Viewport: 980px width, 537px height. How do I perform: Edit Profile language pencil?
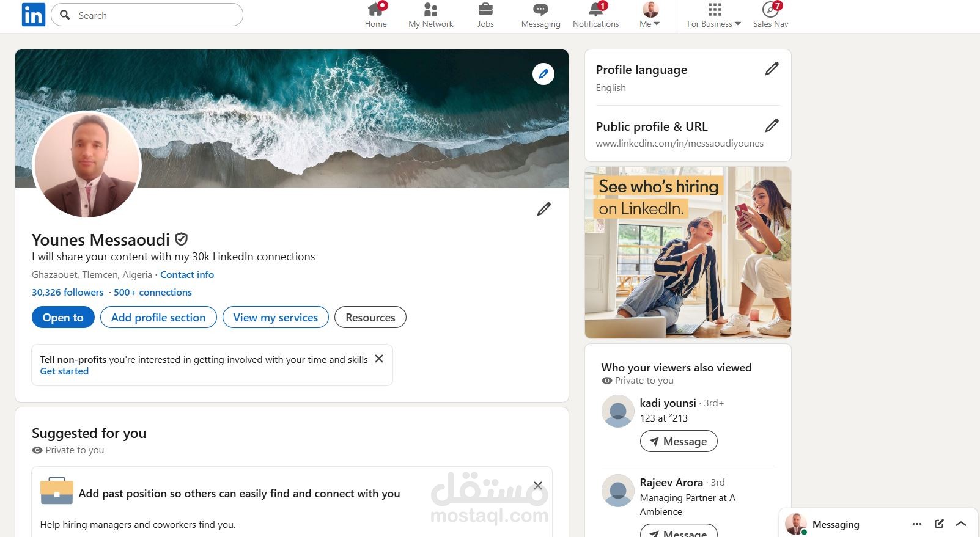click(772, 68)
